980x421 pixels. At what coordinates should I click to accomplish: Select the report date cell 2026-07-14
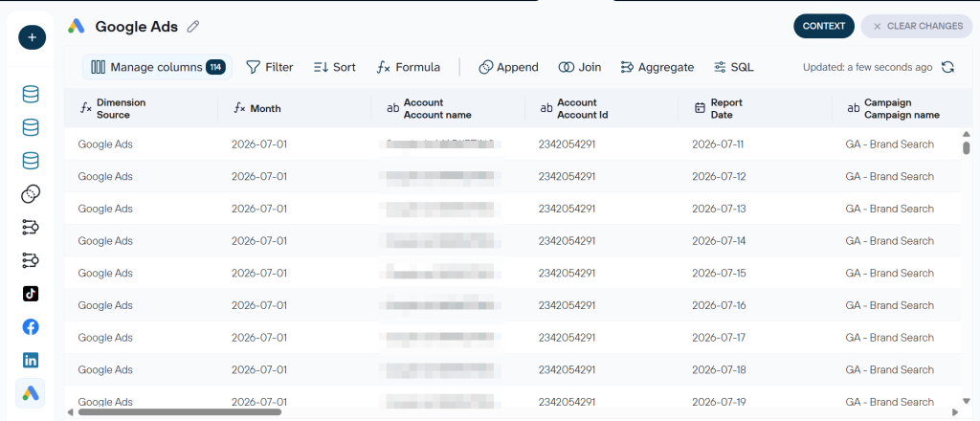(719, 241)
